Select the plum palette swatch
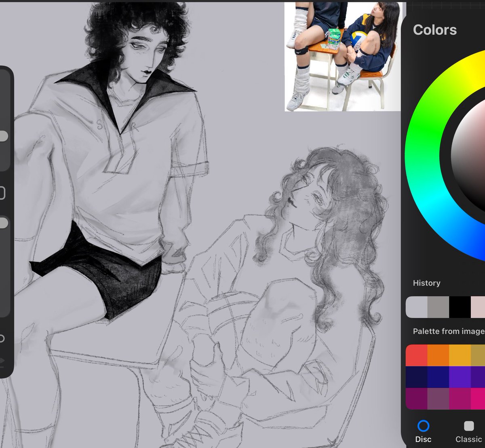The height and width of the screenshot is (448, 485). click(x=416, y=399)
